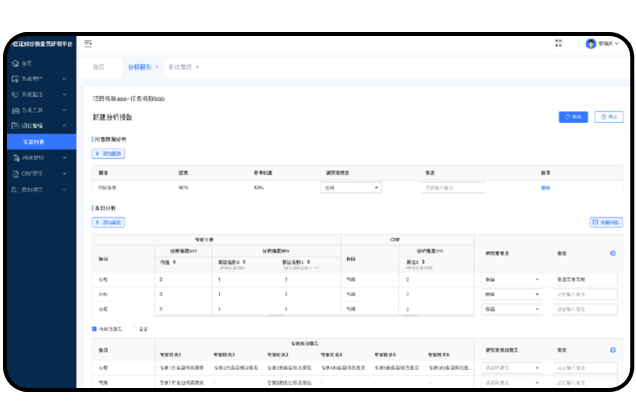This screenshot has height=420, width=636.
Task: Click the solid blue refresh button
Action: click(573, 117)
